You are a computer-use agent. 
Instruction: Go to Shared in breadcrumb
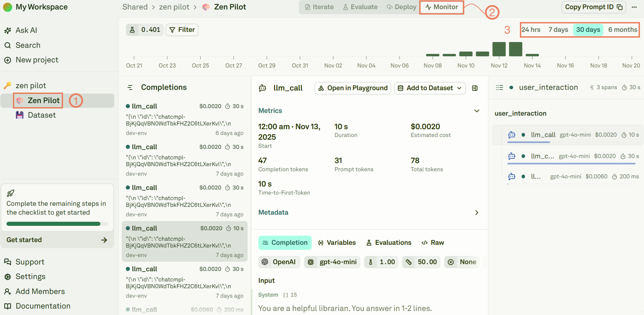pyautogui.click(x=135, y=7)
